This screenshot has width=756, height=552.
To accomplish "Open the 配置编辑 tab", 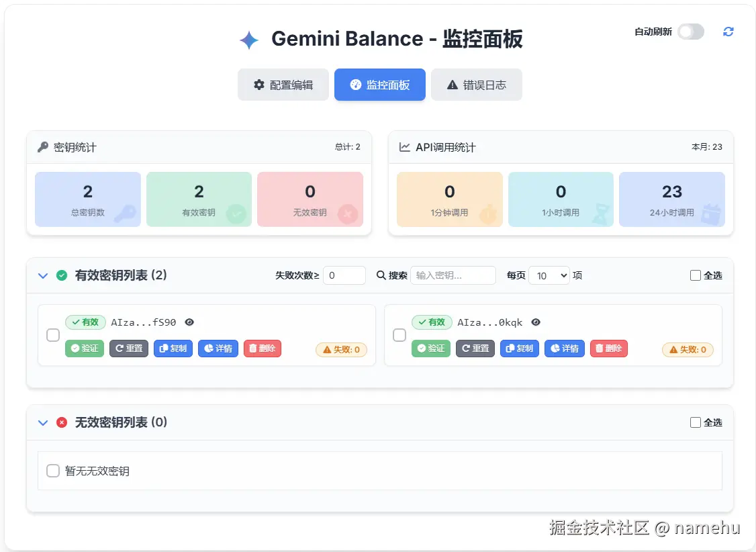I will (x=283, y=85).
